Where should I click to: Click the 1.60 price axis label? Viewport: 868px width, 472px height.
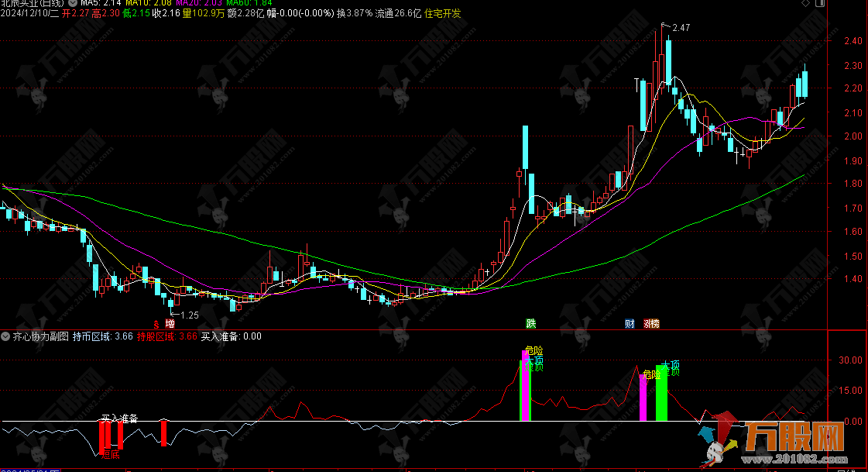853,232
